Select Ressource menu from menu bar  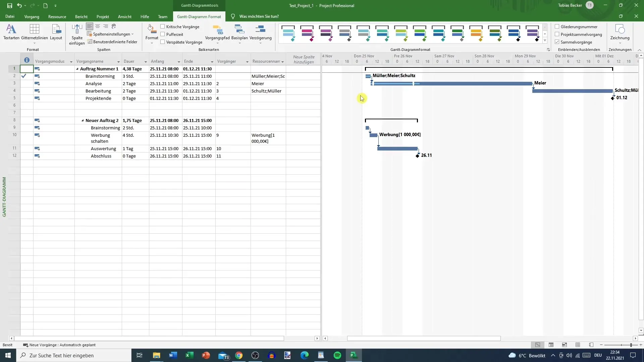coord(57,16)
